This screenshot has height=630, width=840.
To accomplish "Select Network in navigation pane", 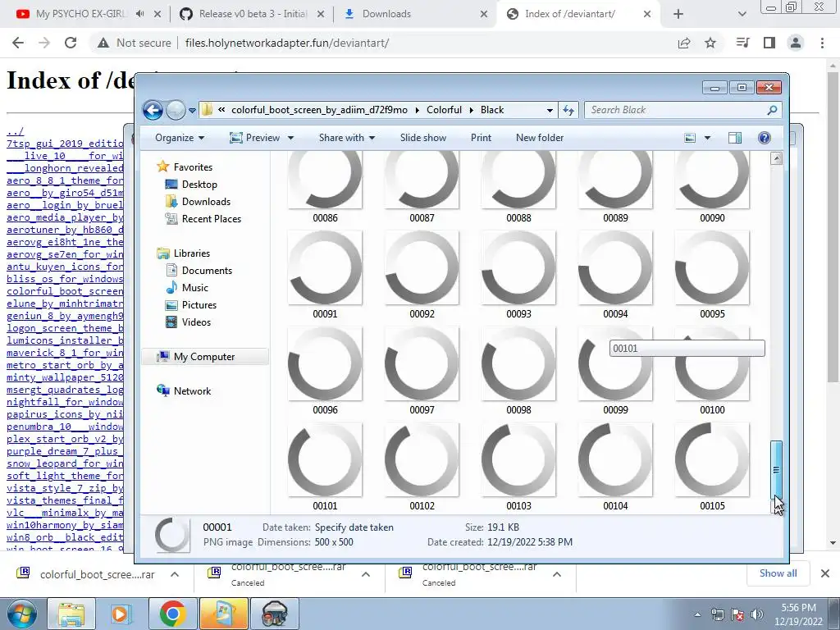I will pyautogui.click(x=192, y=391).
